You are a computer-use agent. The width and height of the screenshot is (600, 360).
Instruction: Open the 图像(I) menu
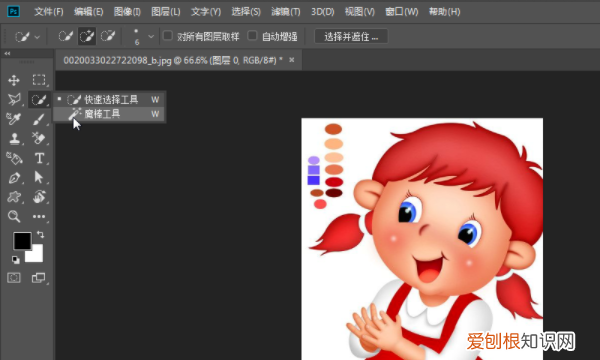tap(127, 12)
